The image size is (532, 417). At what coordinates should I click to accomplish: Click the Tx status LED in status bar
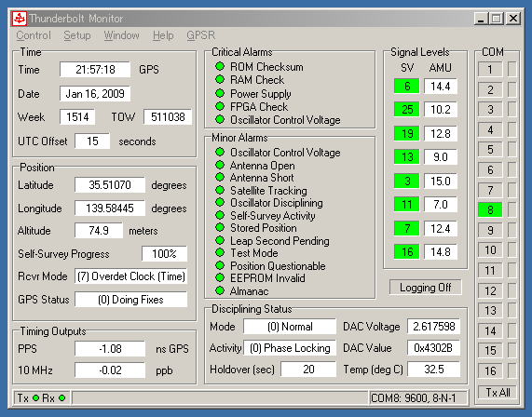35,397
